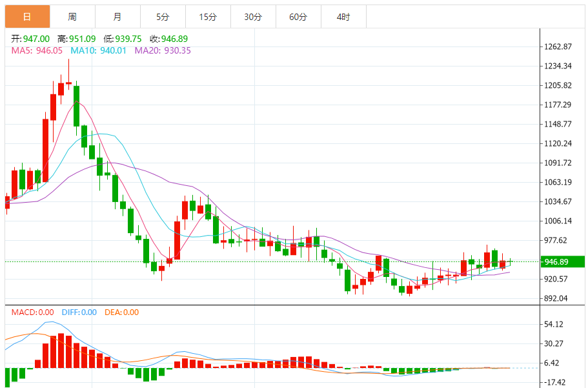The image size is (588, 388).
Task: Click the green current price tag 946.89
Action: (562, 262)
